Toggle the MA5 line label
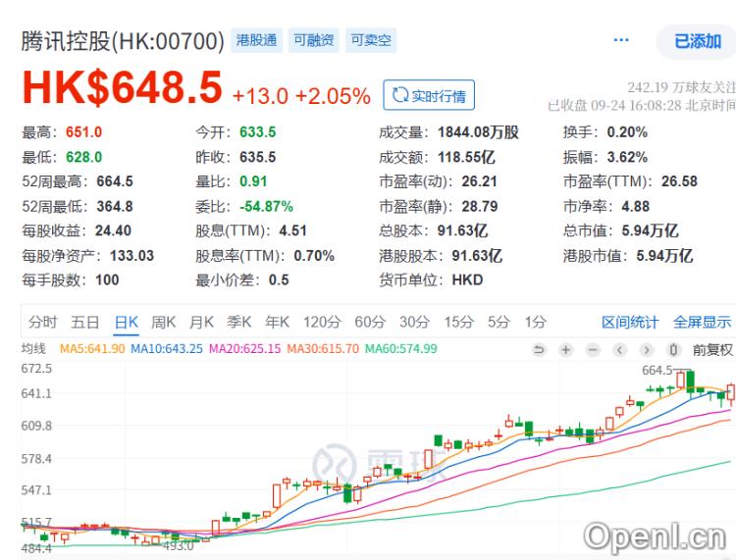This screenshot has width=736, height=560. 92,349
